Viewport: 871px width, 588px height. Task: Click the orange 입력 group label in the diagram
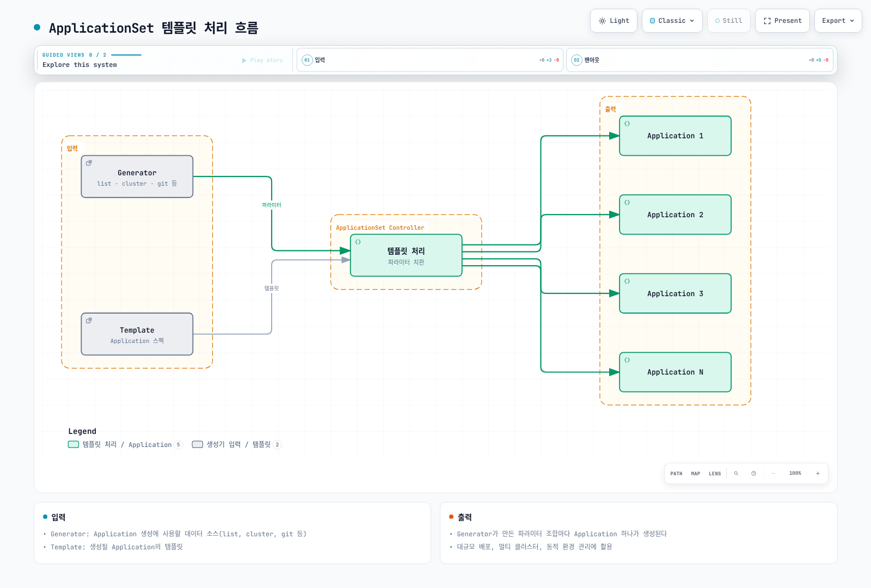[72, 149]
